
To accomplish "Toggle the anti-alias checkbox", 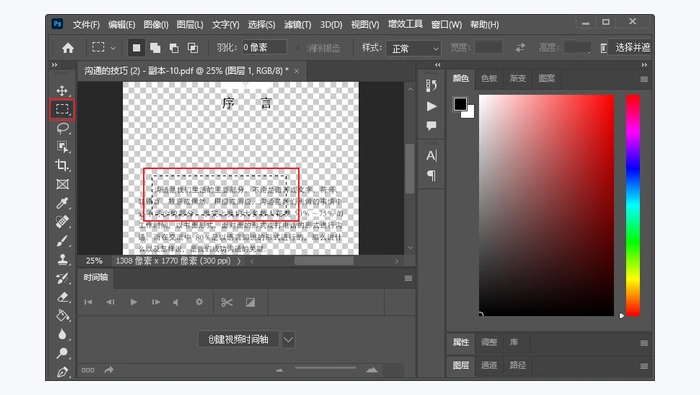I will (x=297, y=48).
